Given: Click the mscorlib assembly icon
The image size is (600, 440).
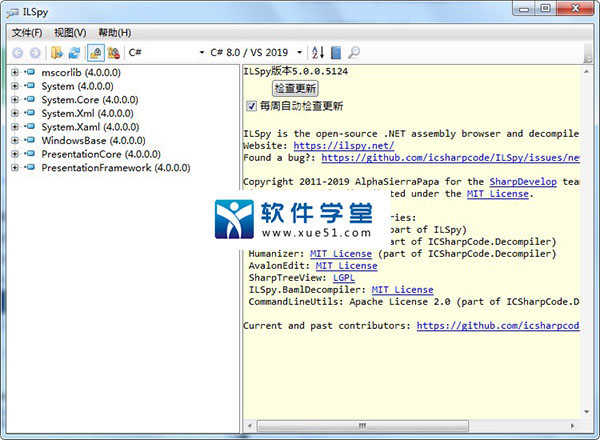Looking at the screenshot, I should tap(29, 72).
